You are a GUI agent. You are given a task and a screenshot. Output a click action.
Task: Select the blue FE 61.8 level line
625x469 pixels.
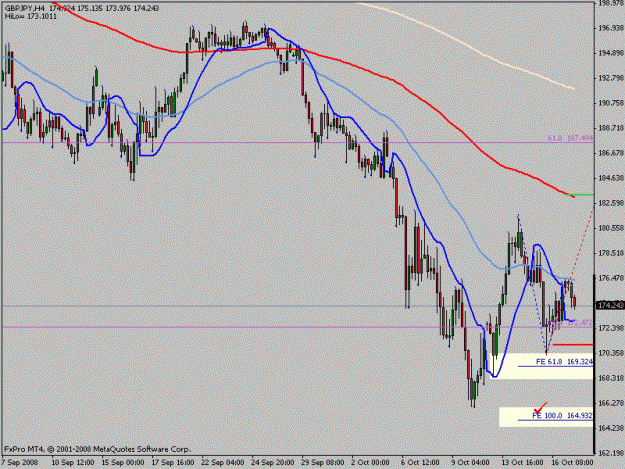pos(556,366)
